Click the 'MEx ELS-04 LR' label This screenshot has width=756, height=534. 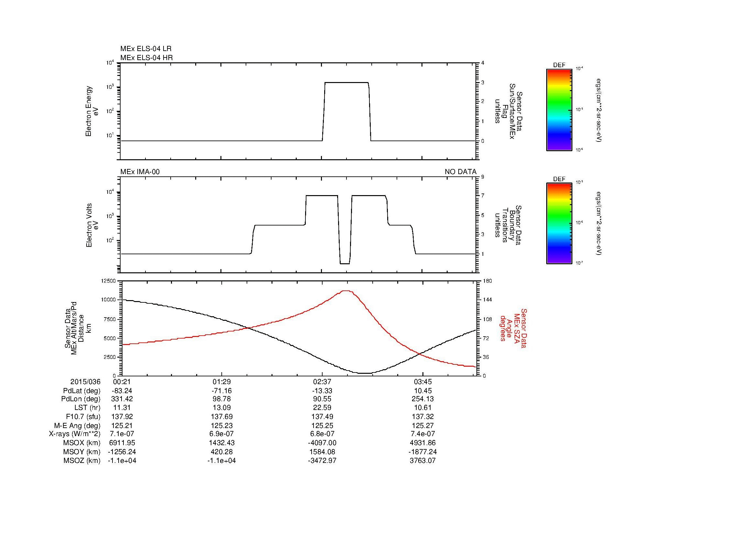coord(146,49)
